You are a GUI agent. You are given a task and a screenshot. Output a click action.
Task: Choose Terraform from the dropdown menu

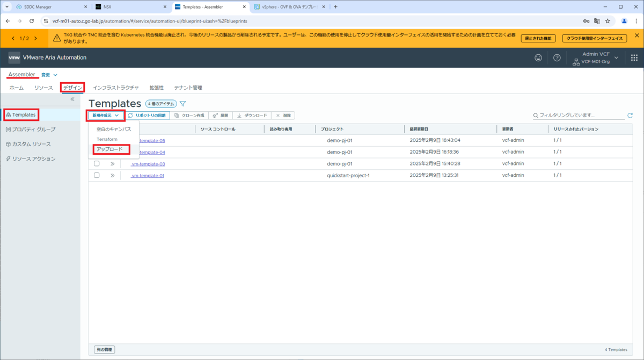(x=107, y=139)
